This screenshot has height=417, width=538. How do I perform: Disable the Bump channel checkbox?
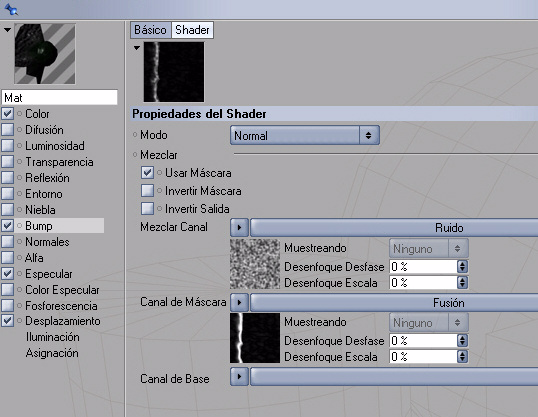click(x=8, y=225)
